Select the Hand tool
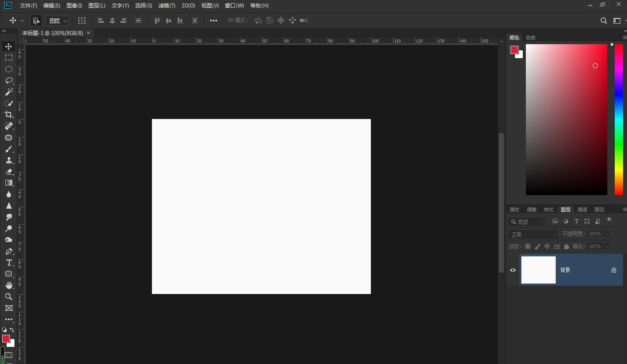 pyautogui.click(x=9, y=285)
